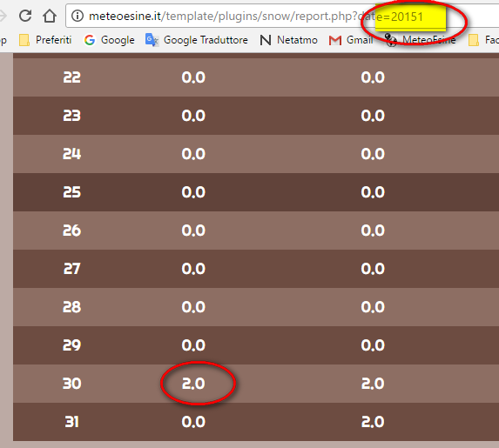Select day 23 cell in table

72,116
